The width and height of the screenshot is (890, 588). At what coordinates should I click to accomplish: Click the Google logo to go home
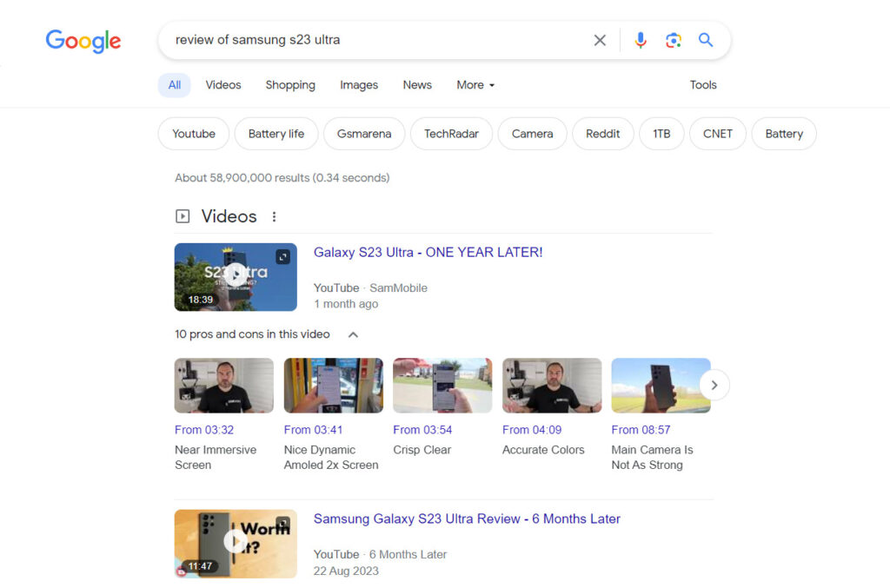click(x=83, y=41)
